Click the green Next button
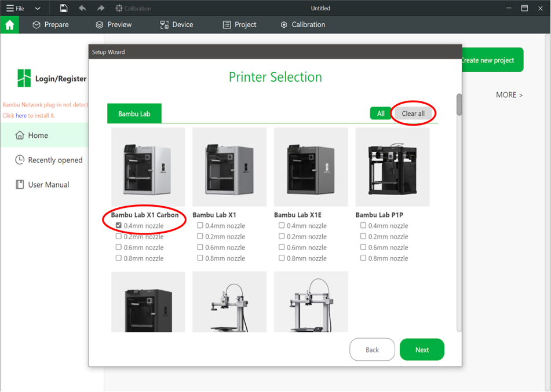Image resolution: width=551 pixels, height=392 pixels. 422,350
